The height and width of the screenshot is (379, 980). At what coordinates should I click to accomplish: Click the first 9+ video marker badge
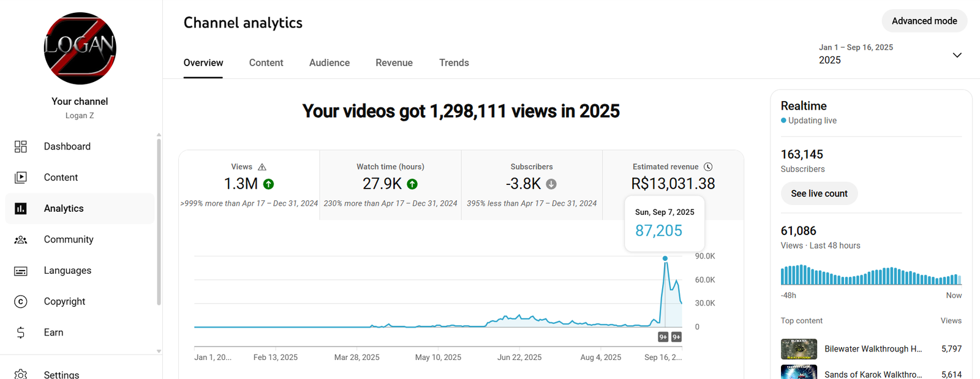point(663,337)
